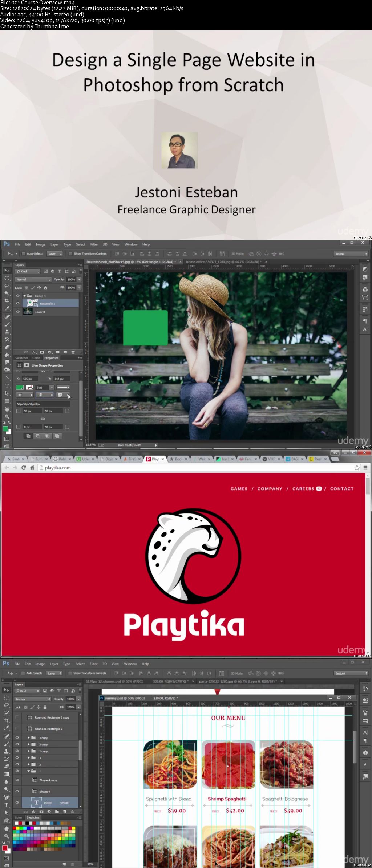The width and height of the screenshot is (372, 868).
Task: Select Hand tool in yummy.psd Photoshop window
Action: click(6, 829)
